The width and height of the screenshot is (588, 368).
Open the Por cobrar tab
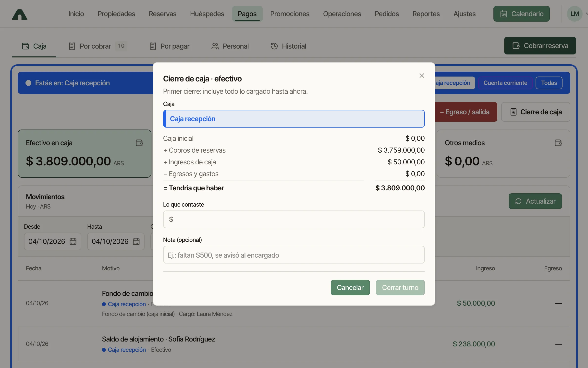click(x=98, y=46)
